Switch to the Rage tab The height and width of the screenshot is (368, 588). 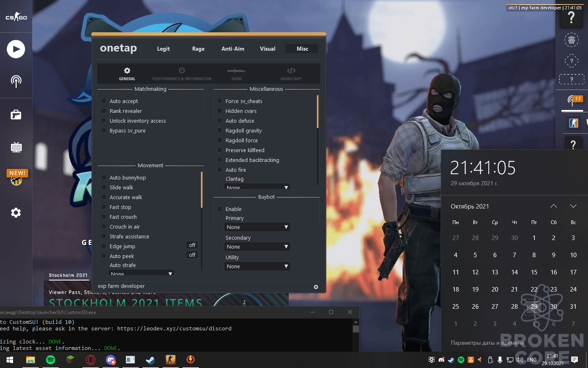[198, 49]
